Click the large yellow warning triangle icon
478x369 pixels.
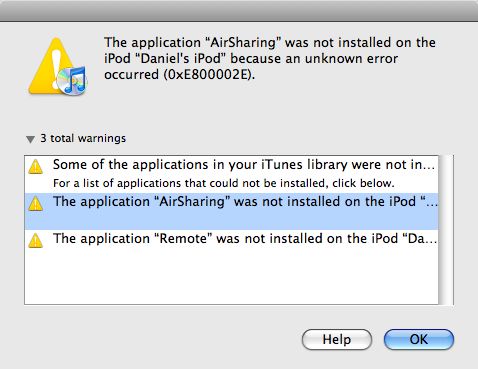tap(52, 66)
